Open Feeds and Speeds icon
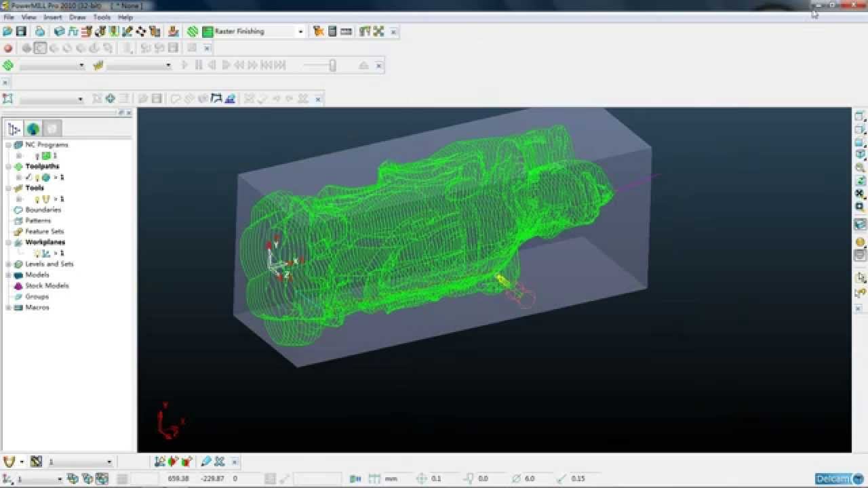Screen dimensions: 868x488 coord(73,31)
